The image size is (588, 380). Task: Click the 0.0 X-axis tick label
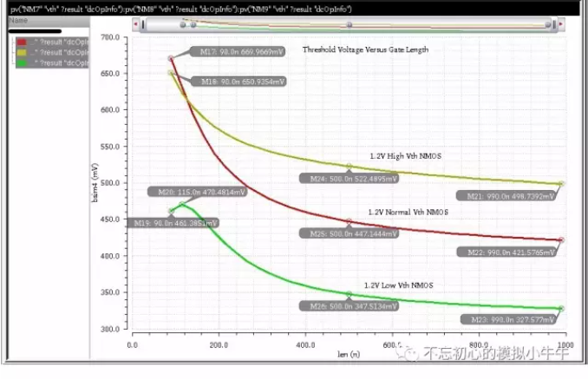pos(133,344)
